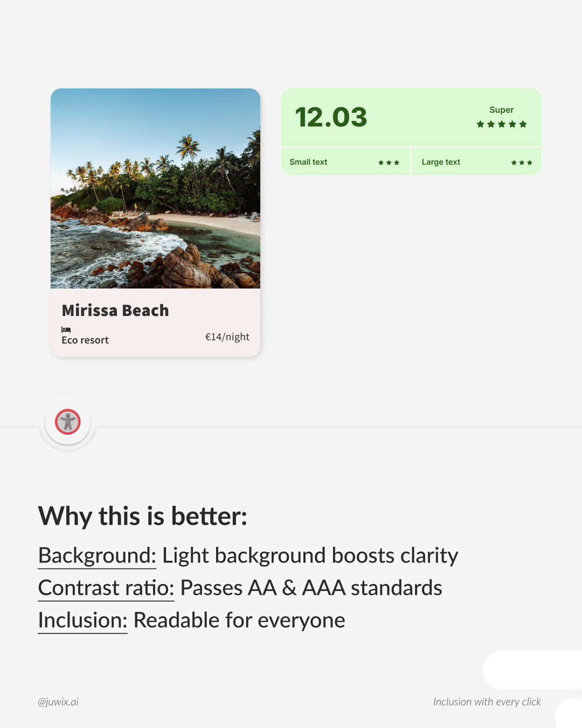Image resolution: width=582 pixels, height=728 pixels.
Task: Click the red accessibility person icon
Action: tap(68, 422)
